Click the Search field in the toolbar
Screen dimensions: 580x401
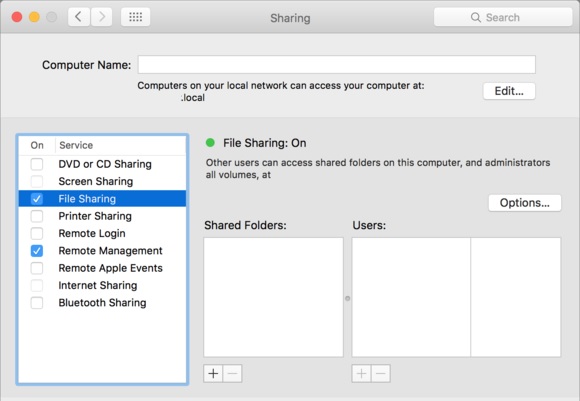503,17
